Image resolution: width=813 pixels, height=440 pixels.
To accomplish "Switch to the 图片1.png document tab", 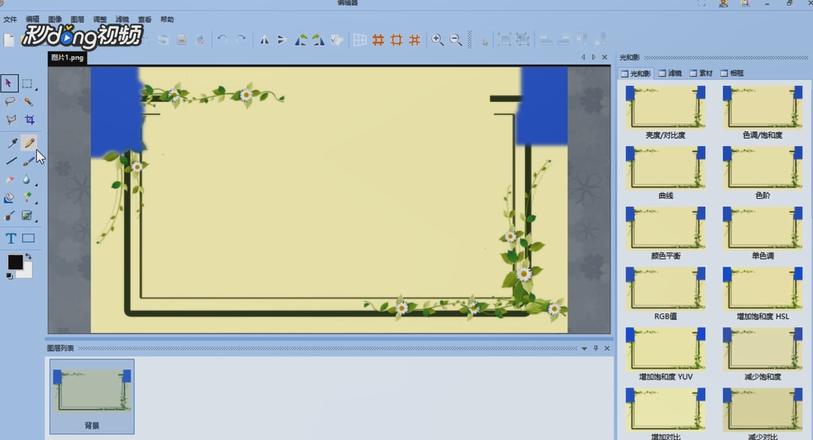I will click(67, 58).
